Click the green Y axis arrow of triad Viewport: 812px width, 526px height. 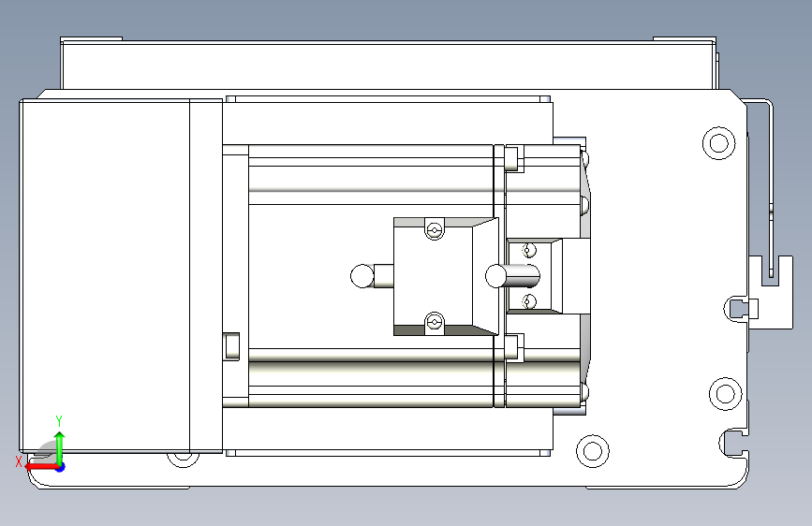(x=60, y=447)
